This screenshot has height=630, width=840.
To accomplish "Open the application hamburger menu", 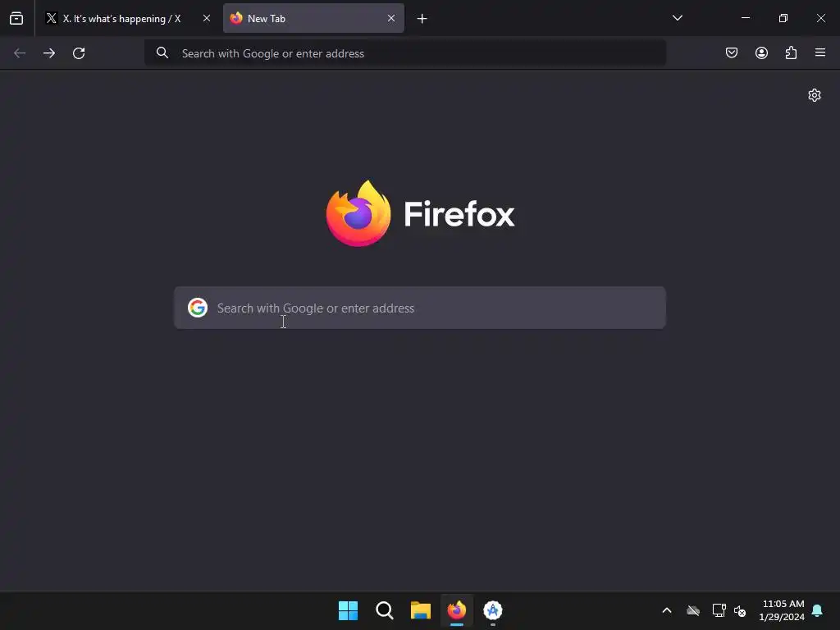I will [x=820, y=52].
